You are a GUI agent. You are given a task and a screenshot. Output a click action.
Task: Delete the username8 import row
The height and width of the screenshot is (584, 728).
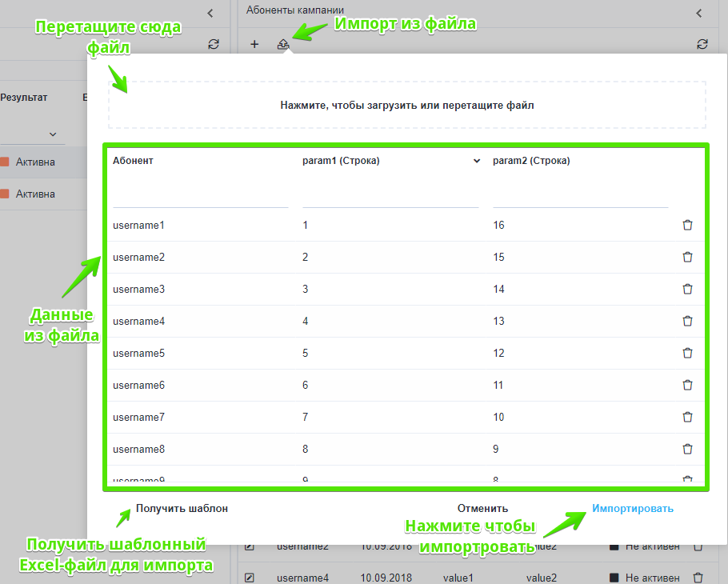(687, 450)
